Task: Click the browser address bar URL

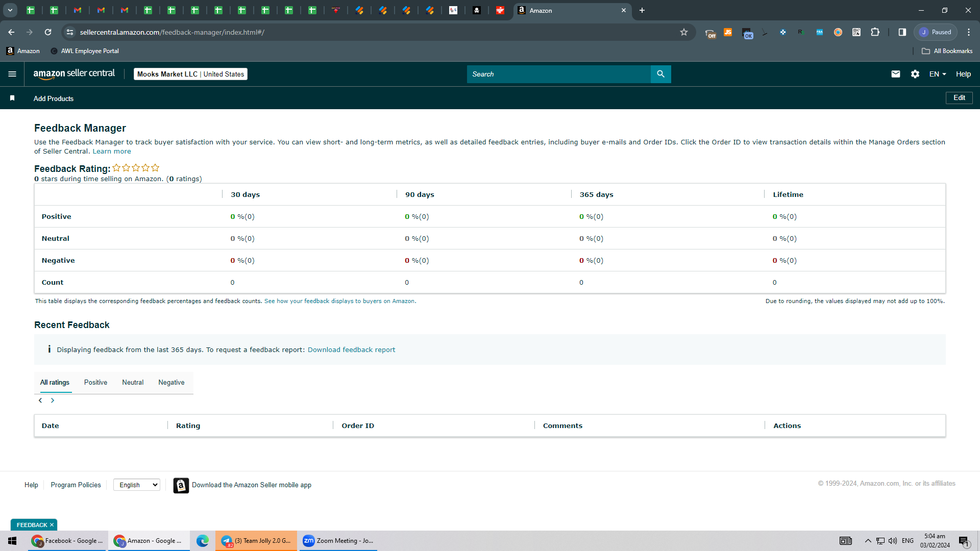Action: point(172,32)
